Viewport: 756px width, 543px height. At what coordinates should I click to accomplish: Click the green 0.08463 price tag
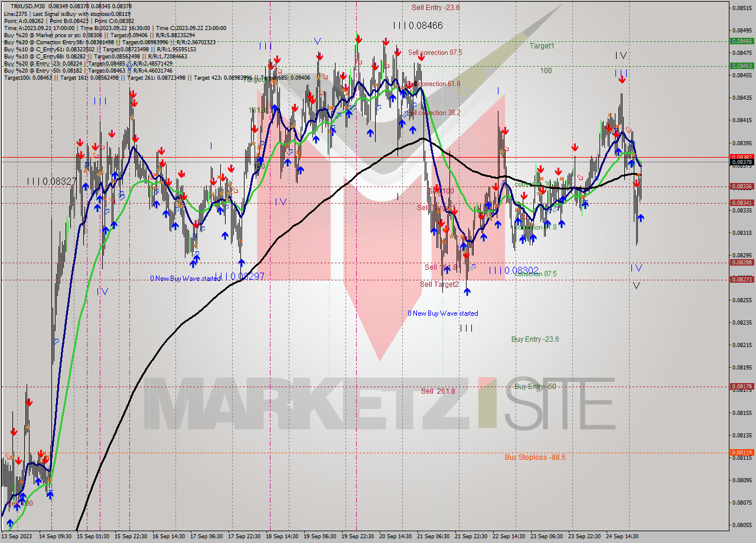[x=741, y=66]
